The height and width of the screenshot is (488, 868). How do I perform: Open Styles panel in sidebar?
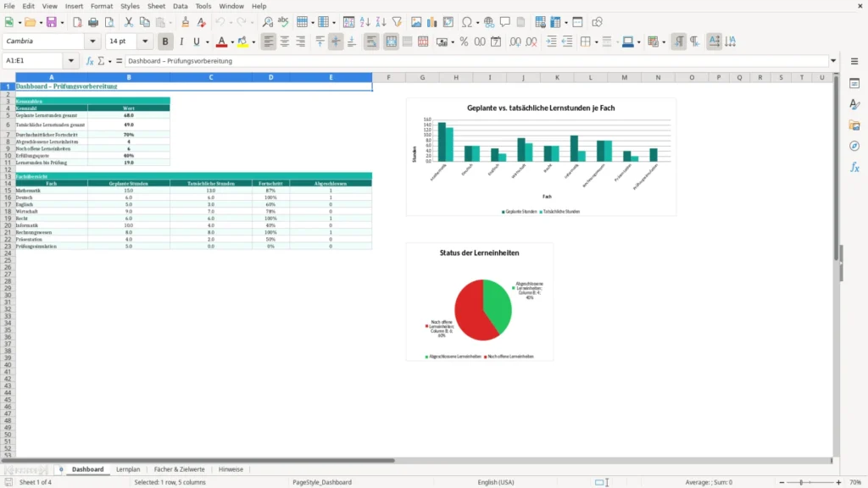[854, 104]
